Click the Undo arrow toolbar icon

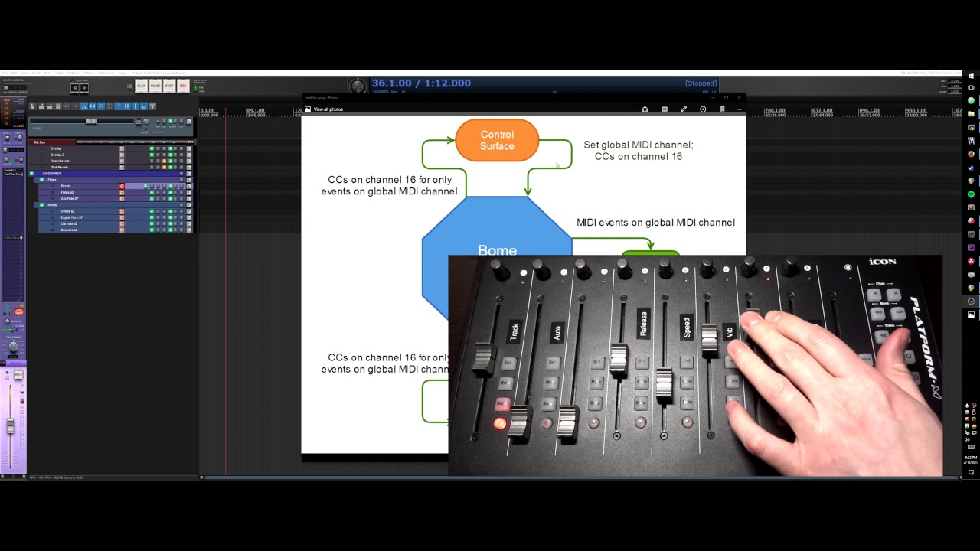(67, 106)
